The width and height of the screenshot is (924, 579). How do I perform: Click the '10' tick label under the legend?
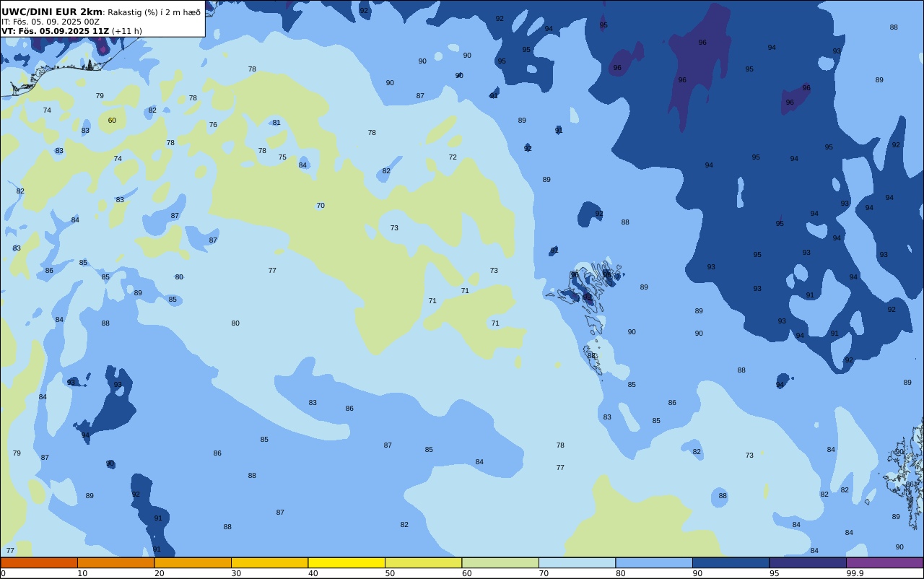click(82, 573)
